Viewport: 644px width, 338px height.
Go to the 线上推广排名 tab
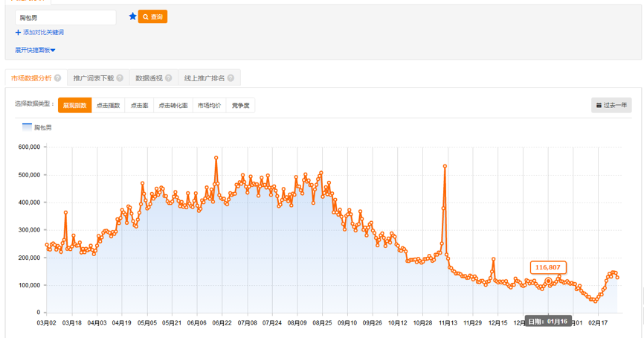(205, 78)
